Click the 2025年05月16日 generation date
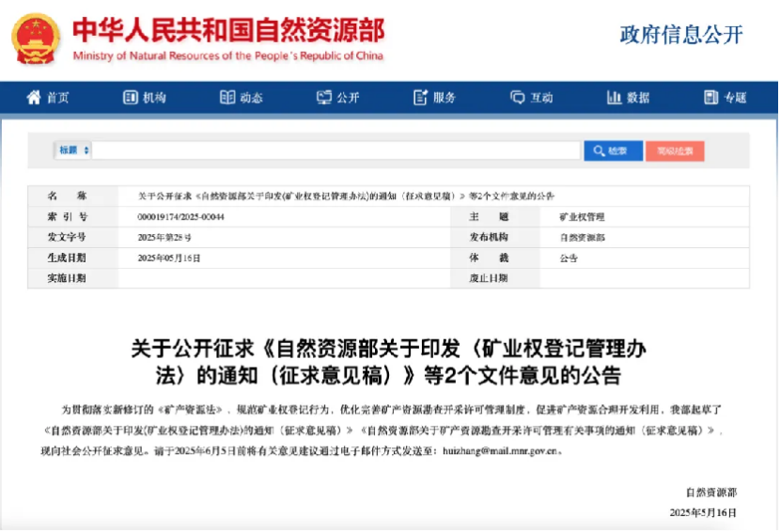This screenshot has height=532, width=780. tap(168, 258)
